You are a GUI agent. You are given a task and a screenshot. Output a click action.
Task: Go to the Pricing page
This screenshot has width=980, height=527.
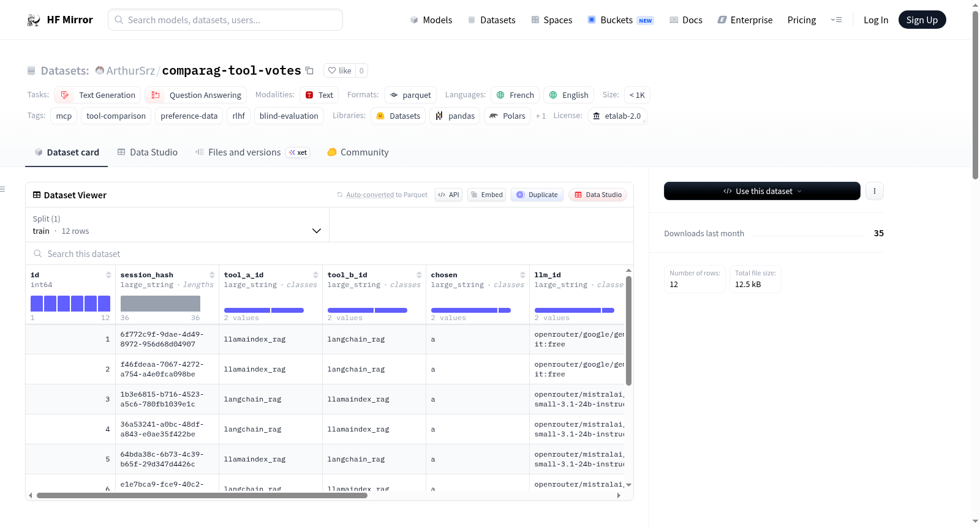pyautogui.click(x=802, y=20)
